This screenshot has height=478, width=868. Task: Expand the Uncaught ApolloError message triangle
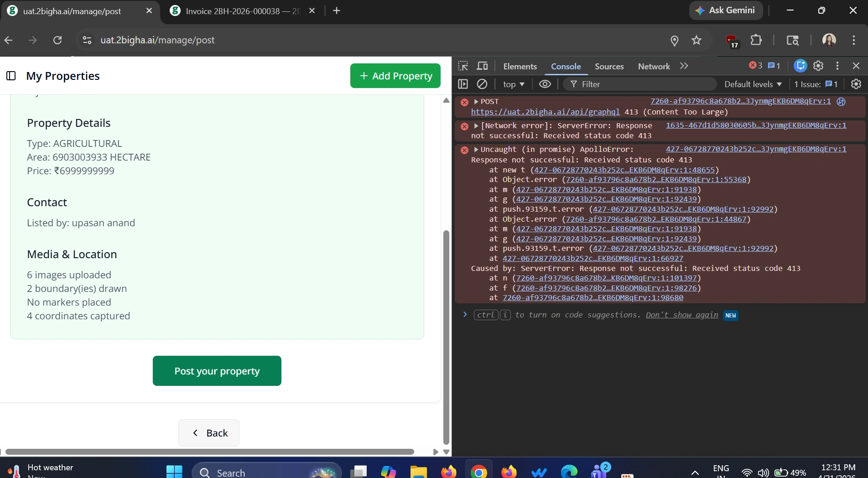pyautogui.click(x=476, y=149)
